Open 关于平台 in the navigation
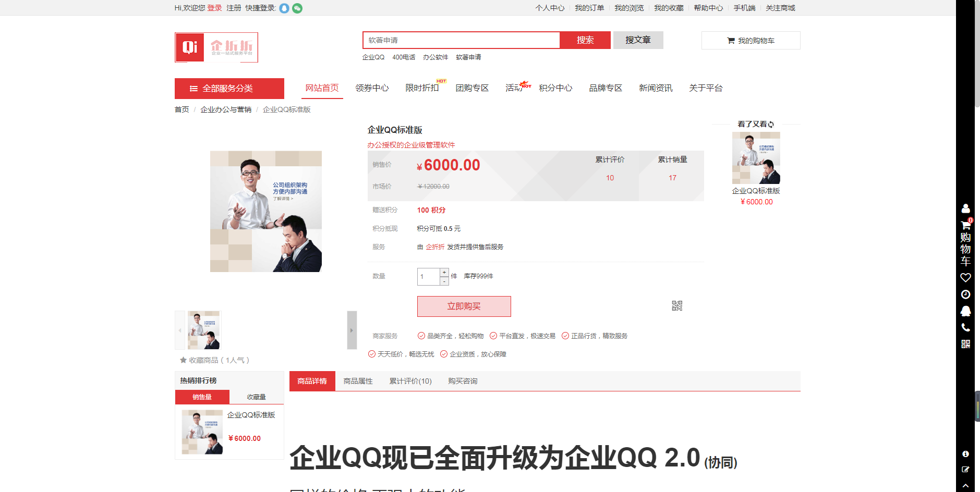Viewport: 980px width, 492px height. click(x=706, y=88)
